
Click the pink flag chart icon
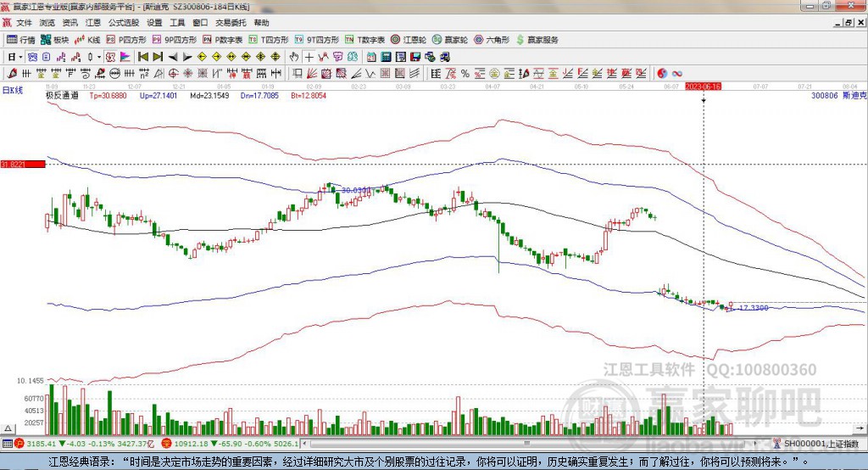coord(125,57)
